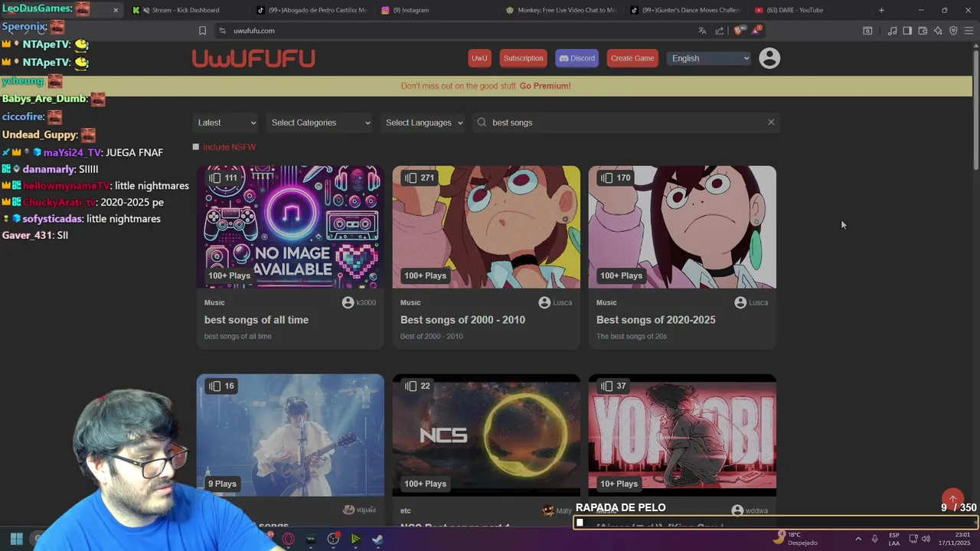Click the Windows Start button
Image resolution: width=980 pixels, height=551 pixels.
[16, 539]
